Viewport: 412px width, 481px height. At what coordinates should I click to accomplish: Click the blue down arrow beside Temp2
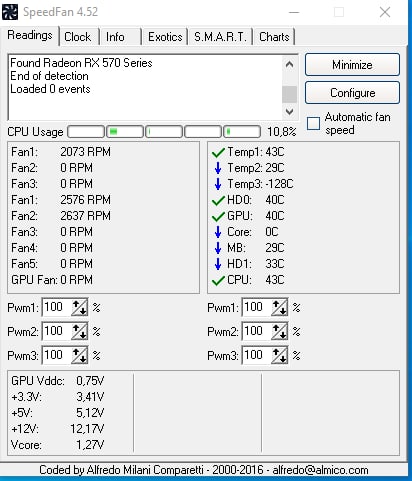point(218,168)
